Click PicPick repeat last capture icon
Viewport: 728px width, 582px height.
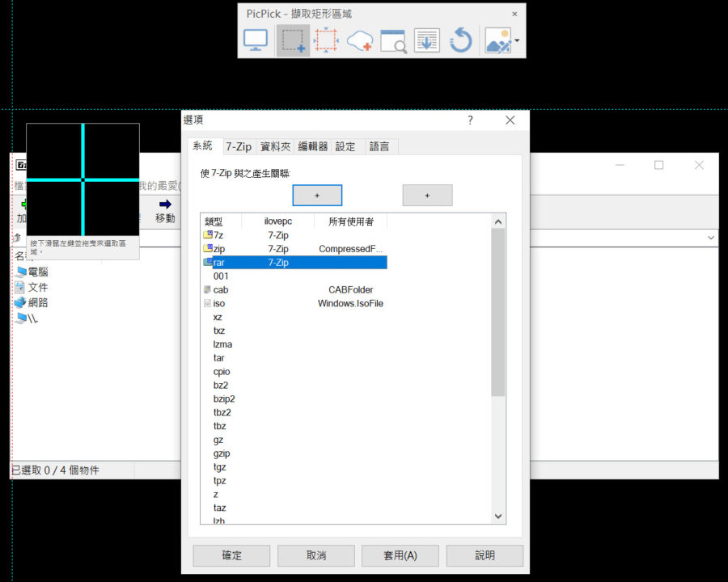point(460,40)
